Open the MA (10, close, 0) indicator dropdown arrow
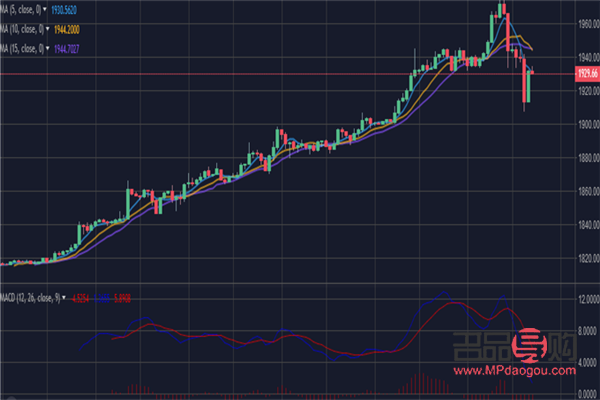 (x=47, y=29)
